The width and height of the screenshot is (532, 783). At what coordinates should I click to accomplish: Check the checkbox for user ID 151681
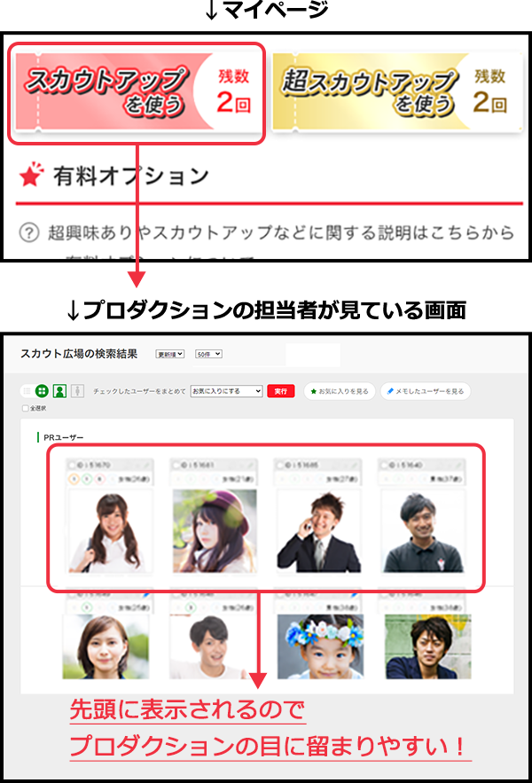pos(176,465)
